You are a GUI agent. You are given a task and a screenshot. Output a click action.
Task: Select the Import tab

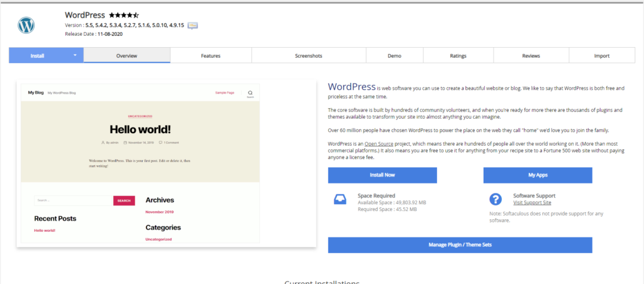coord(602,56)
